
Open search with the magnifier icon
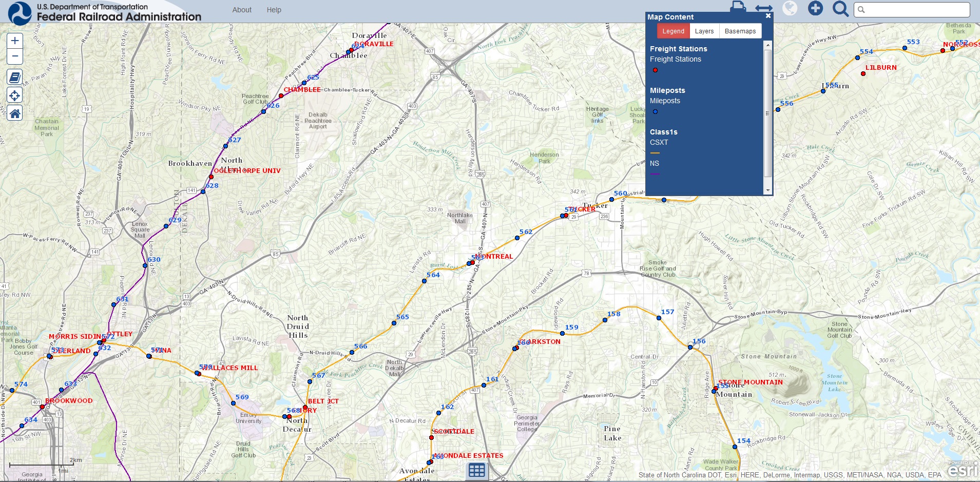pyautogui.click(x=841, y=9)
